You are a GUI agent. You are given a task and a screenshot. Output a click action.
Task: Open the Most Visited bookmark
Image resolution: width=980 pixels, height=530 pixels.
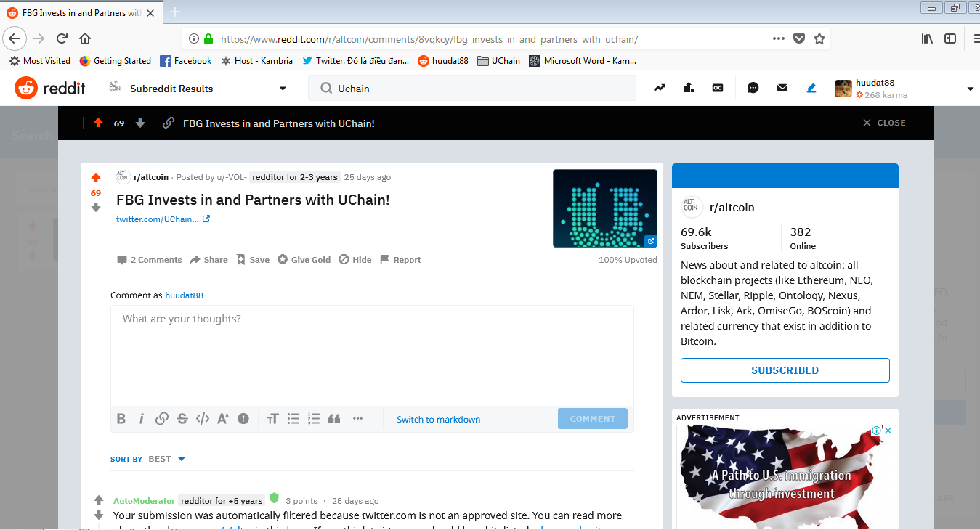tap(40, 61)
